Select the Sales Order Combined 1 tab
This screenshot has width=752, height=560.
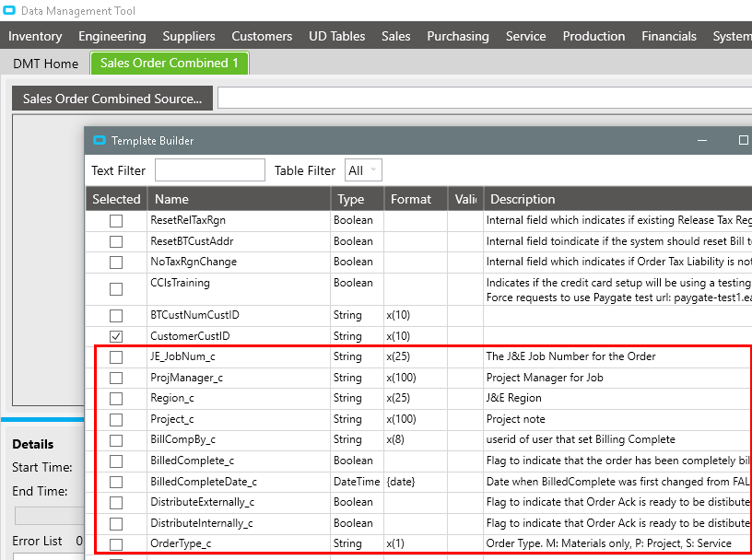[170, 63]
